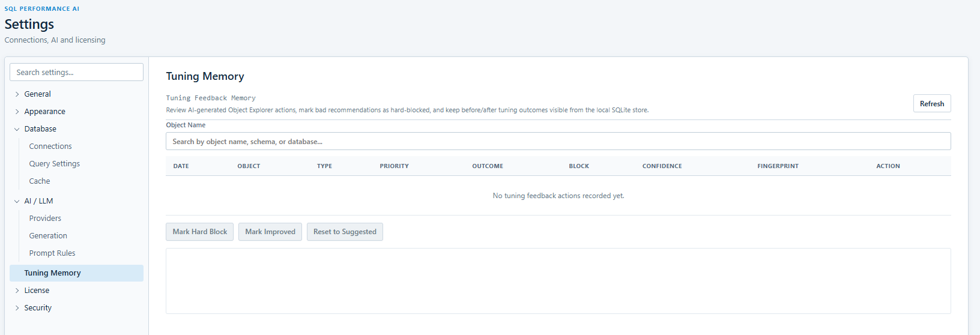Click the Mark Hard Block button
Image resolution: width=980 pixels, height=335 pixels.
tap(200, 232)
